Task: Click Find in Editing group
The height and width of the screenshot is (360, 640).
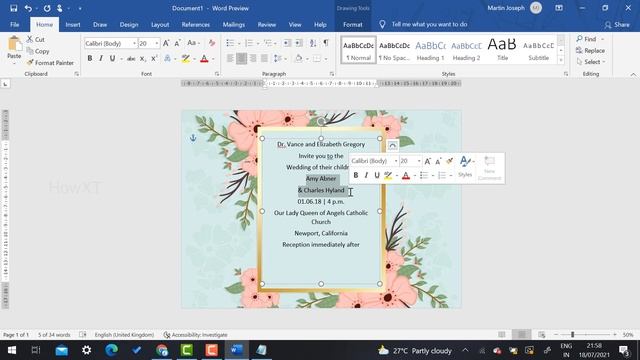Action: [x=587, y=39]
